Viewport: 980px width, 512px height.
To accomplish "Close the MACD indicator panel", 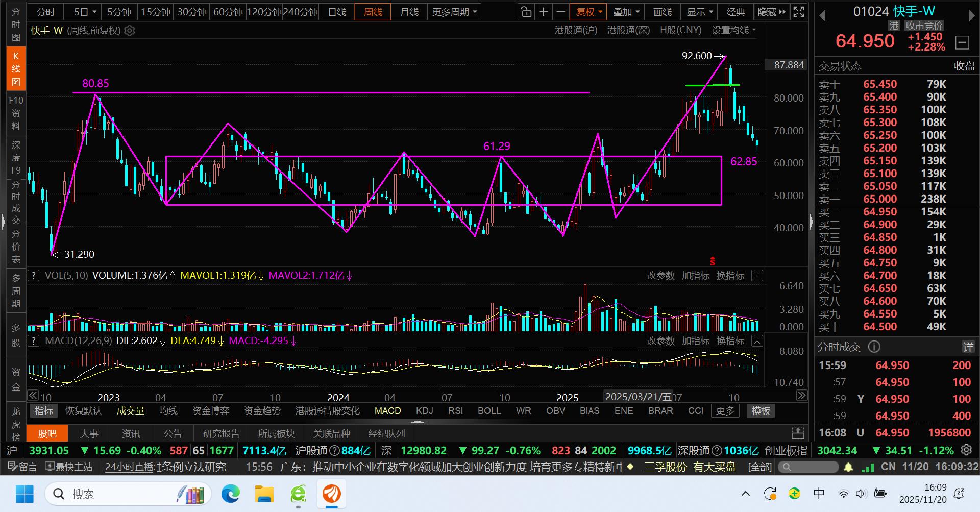I will 757,341.
